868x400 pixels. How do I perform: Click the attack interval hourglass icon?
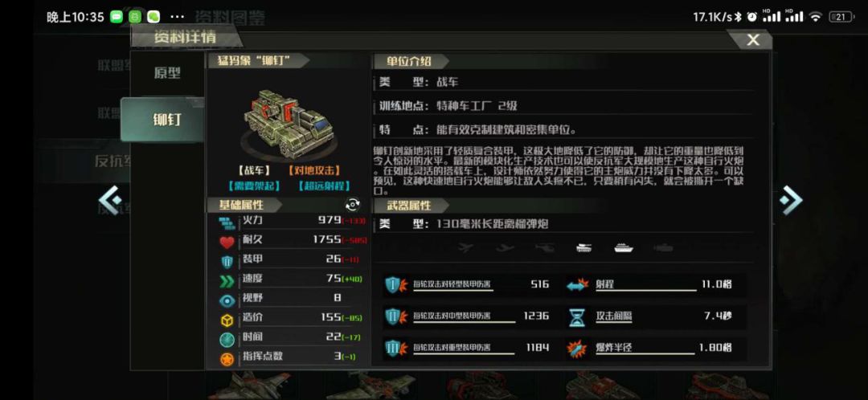click(x=577, y=317)
